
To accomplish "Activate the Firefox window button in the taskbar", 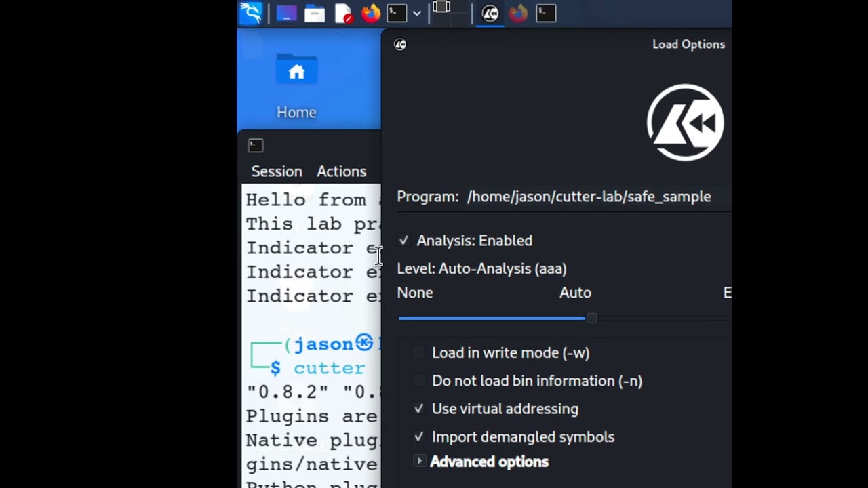I will [x=518, y=13].
